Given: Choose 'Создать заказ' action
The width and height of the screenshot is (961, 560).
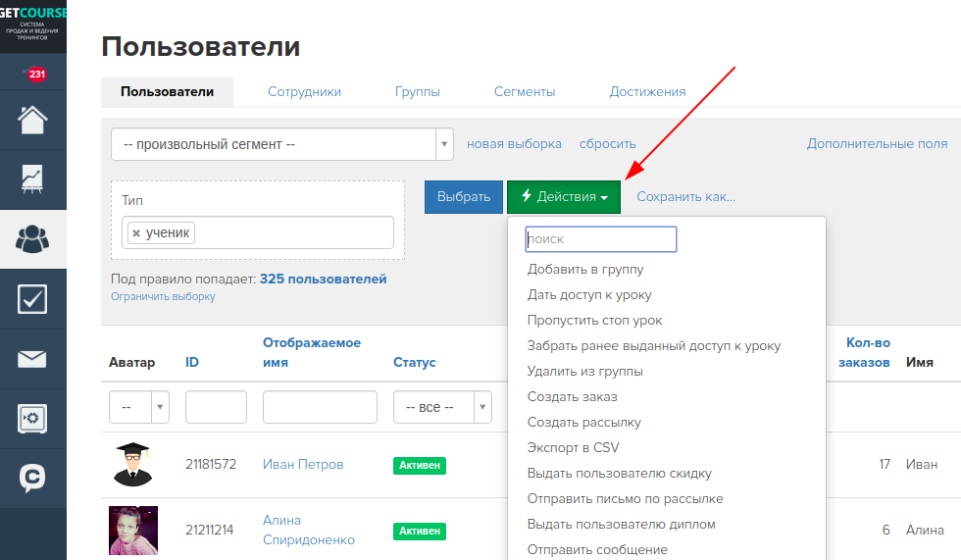Looking at the screenshot, I should pos(572,397).
